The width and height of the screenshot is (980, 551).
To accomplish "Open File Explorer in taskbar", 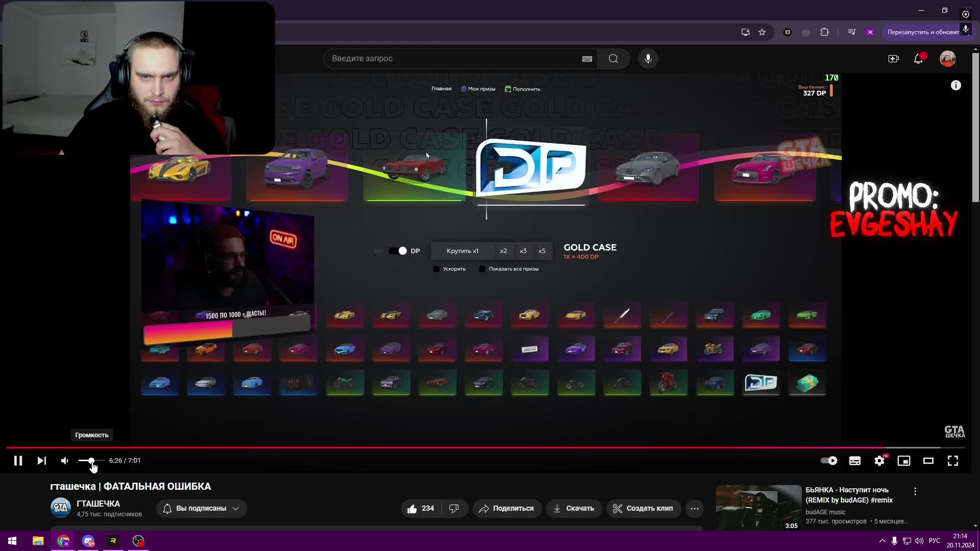I will (38, 541).
